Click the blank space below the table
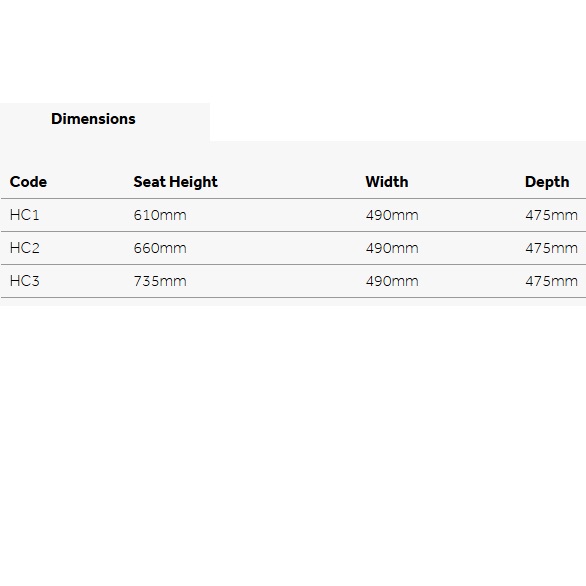The height and width of the screenshot is (586, 586). pos(293,445)
